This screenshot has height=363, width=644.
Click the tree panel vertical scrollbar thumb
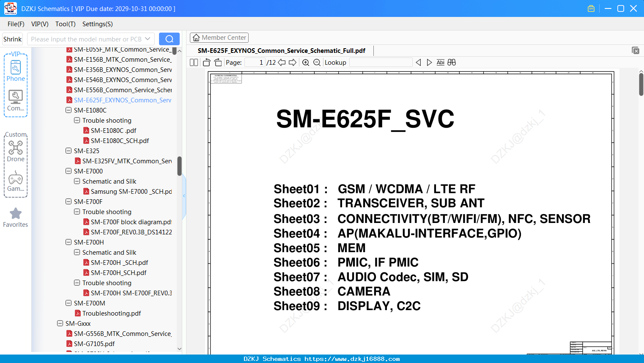[x=179, y=166]
